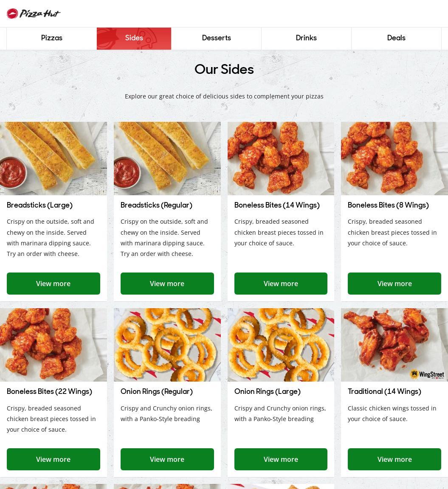View more for Boneless Bites (14 Wings)
This screenshot has width=448, height=489.
[281, 284]
